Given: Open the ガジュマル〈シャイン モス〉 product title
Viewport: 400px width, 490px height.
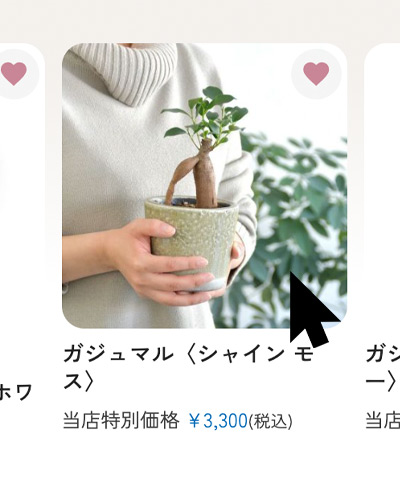Looking at the screenshot, I should [188, 368].
